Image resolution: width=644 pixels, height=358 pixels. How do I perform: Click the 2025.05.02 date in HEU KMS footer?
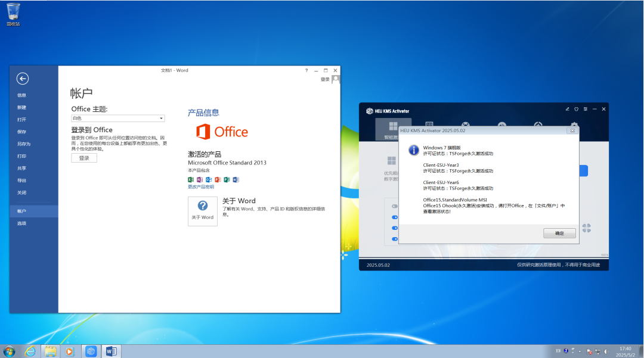(378, 265)
